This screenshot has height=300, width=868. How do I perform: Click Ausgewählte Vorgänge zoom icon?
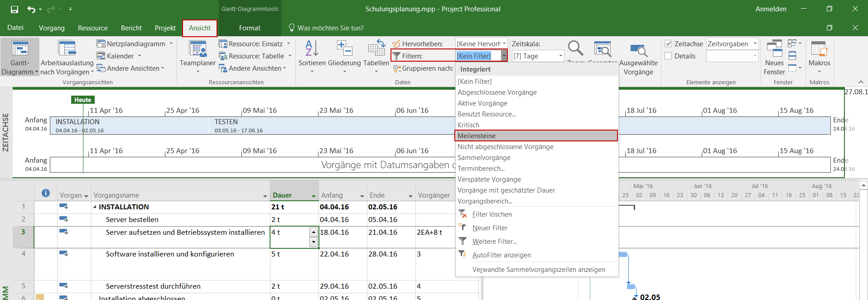tap(638, 51)
